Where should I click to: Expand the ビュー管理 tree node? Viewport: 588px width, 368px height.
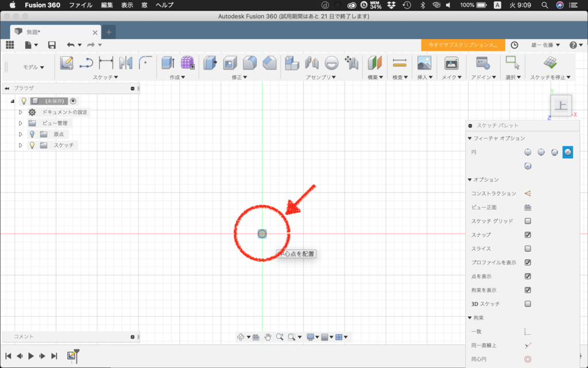pyautogui.click(x=21, y=123)
